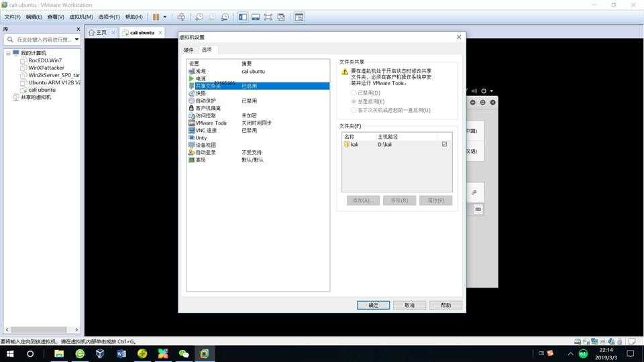The width and height of the screenshot is (644, 362).
Task: Open the 帮助(H) menu
Action: [x=134, y=17]
